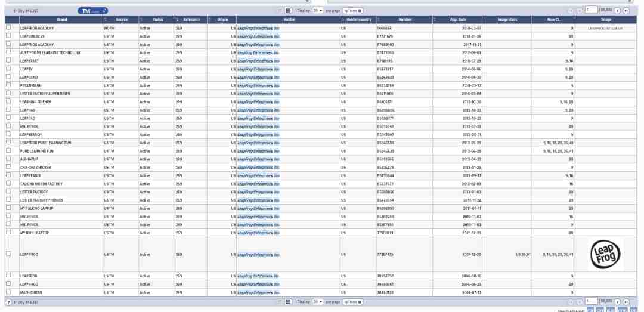Click brand name LEAPSEARCH
Viewport: 644px width, 312px height.
point(31,134)
